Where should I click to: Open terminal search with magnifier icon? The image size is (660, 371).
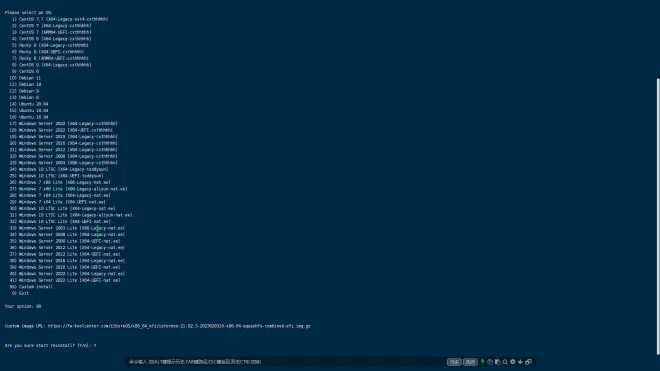[x=505, y=362]
